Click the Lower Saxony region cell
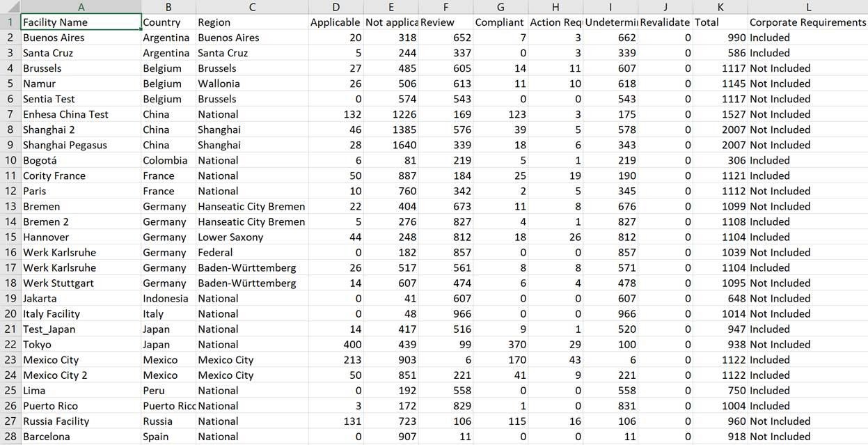 (x=252, y=237)
